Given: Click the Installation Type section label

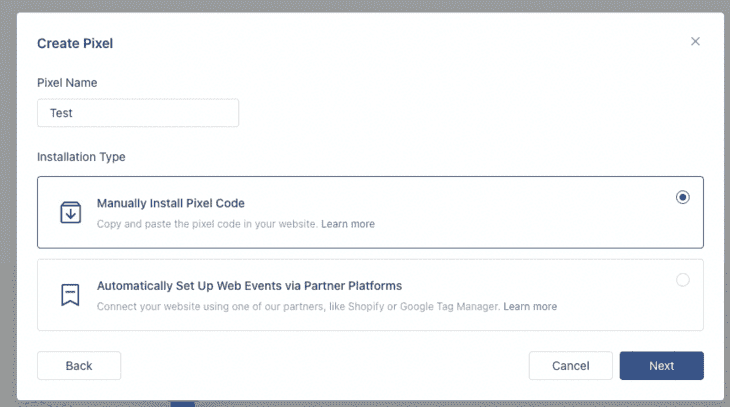Looking at the screenshot, I should (81, 157).
